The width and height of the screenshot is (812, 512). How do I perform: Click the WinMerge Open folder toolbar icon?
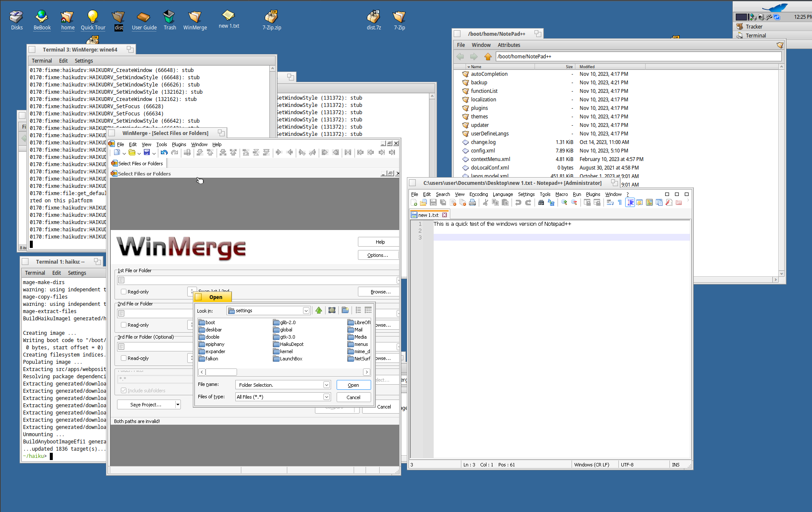132,152
